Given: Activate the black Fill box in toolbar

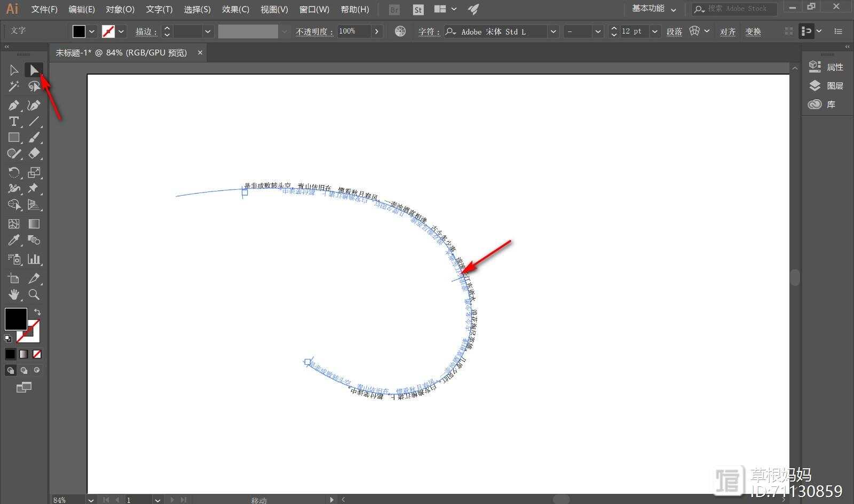Looking at the screenshot, I should click(15, 319).
